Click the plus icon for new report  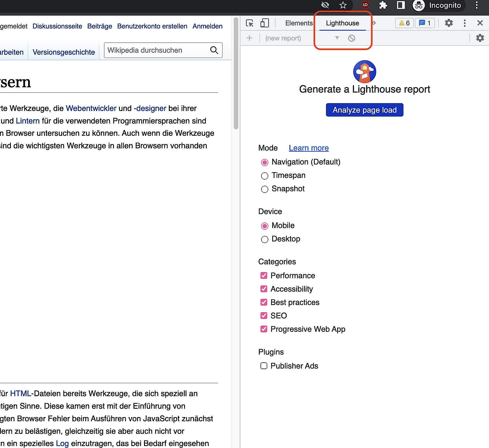[x=249, y=38]
